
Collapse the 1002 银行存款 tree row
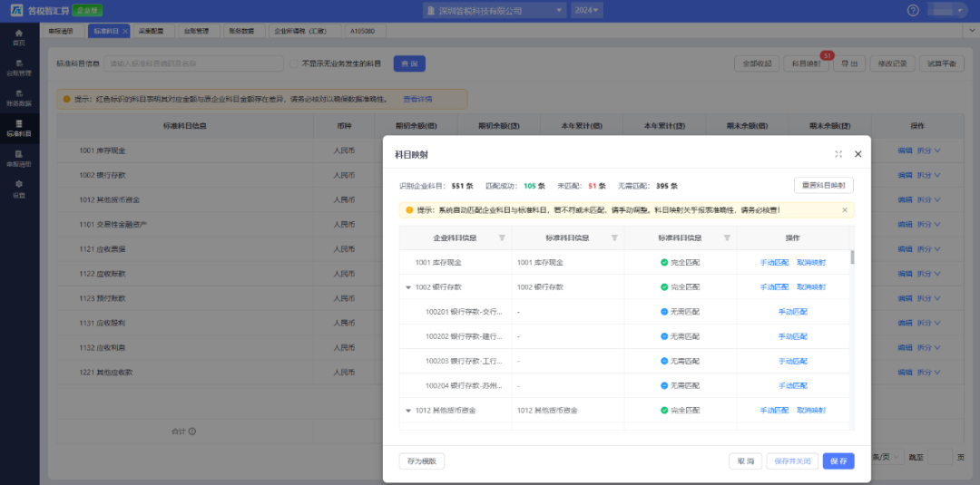(408, 287)
